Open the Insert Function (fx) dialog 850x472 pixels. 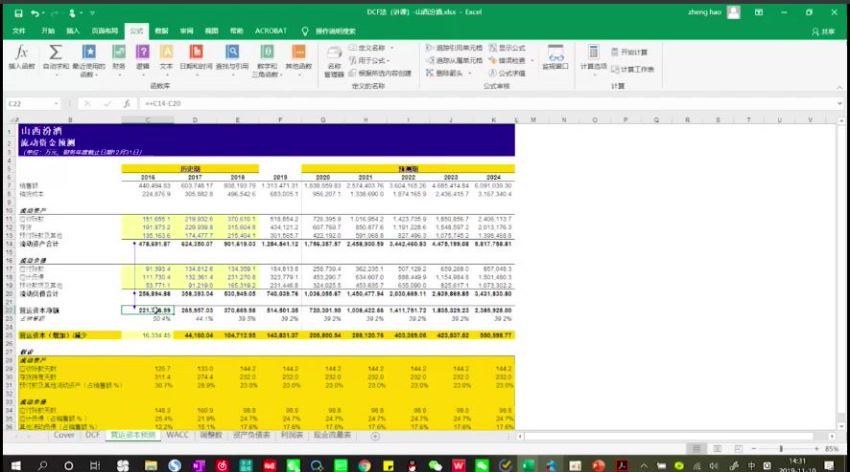(21, 57)
